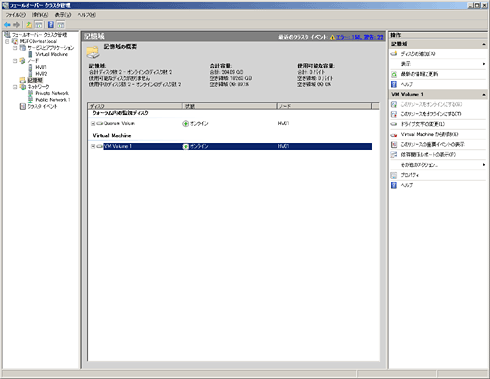Select Virtual Machine in the tree
Screen dimensions: 490x379
pos(52,54)
